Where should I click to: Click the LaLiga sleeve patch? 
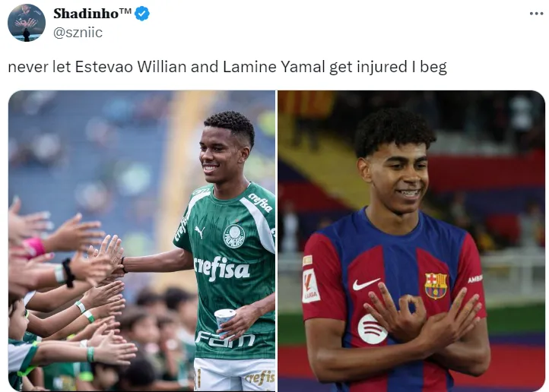pyautogui.click(x=310, y=286)
